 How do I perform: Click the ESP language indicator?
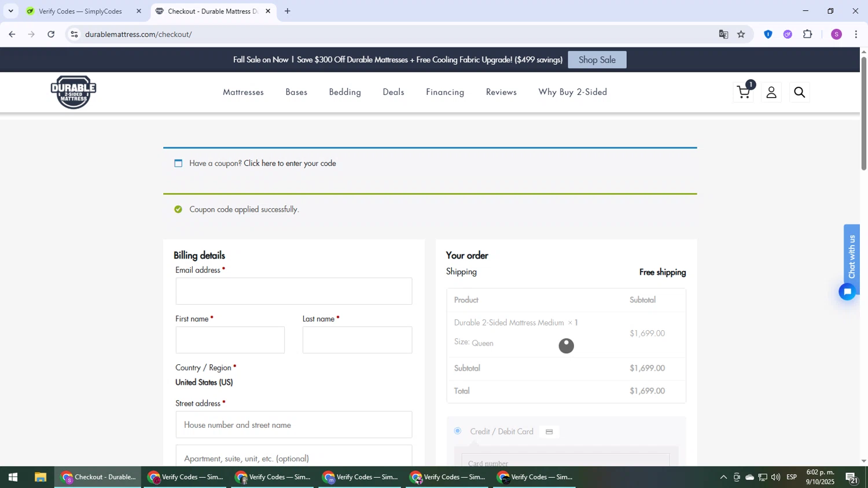792,478
